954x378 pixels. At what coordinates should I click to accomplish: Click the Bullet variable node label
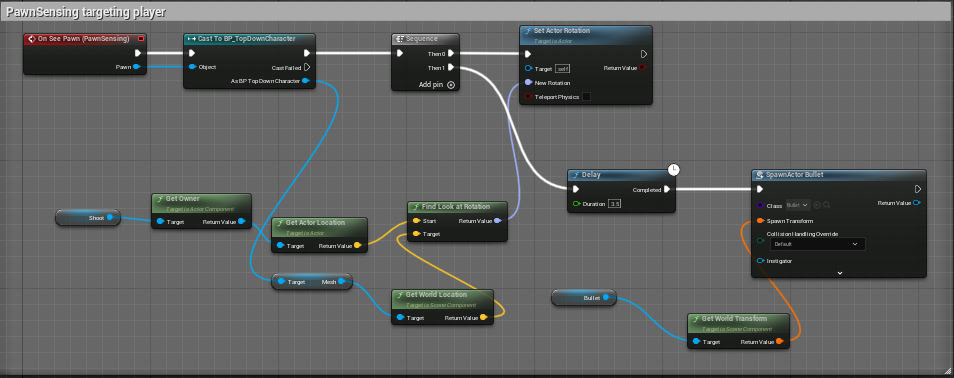point(591,298)
